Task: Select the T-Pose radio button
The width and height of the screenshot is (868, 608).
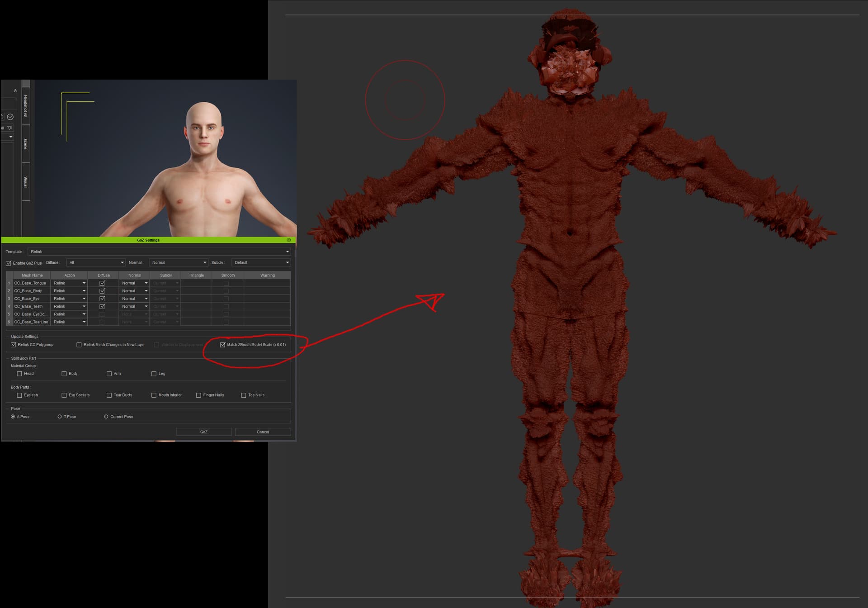Action: (60, 417)
